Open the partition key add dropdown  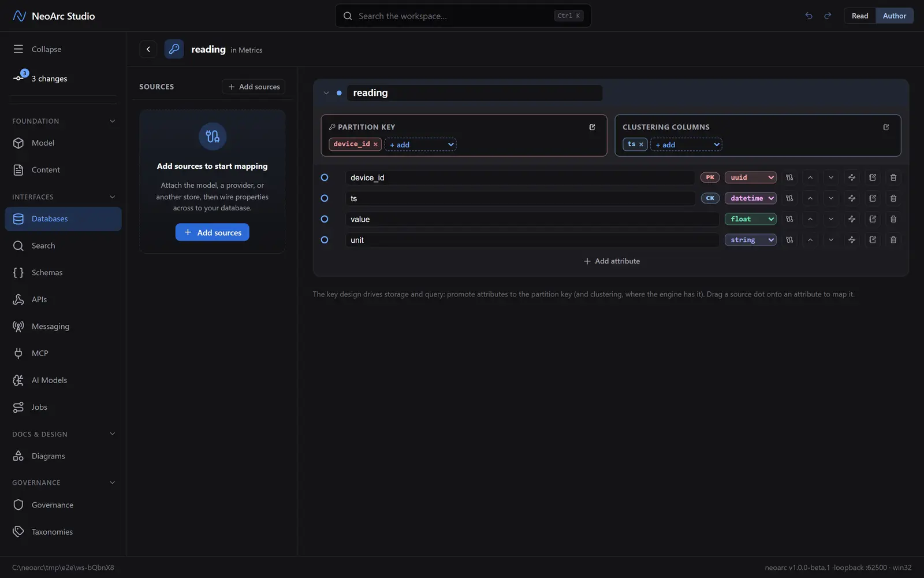(x=420, y=144)
